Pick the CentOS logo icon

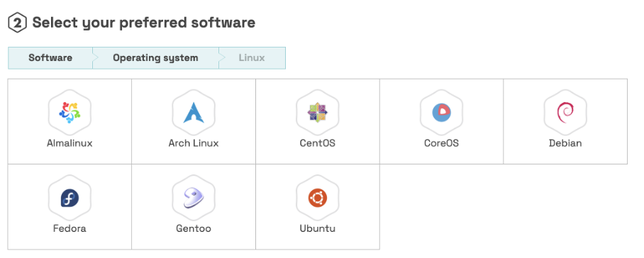(x=318, y=113)
